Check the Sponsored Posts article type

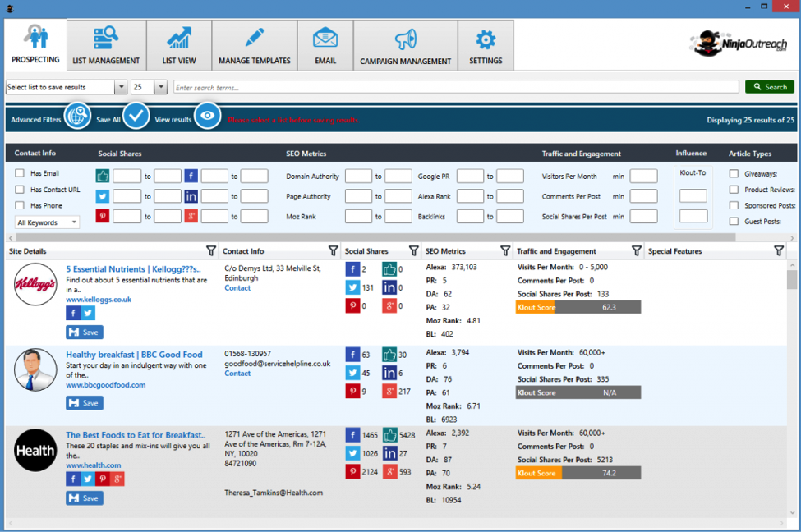coord(734,205)
